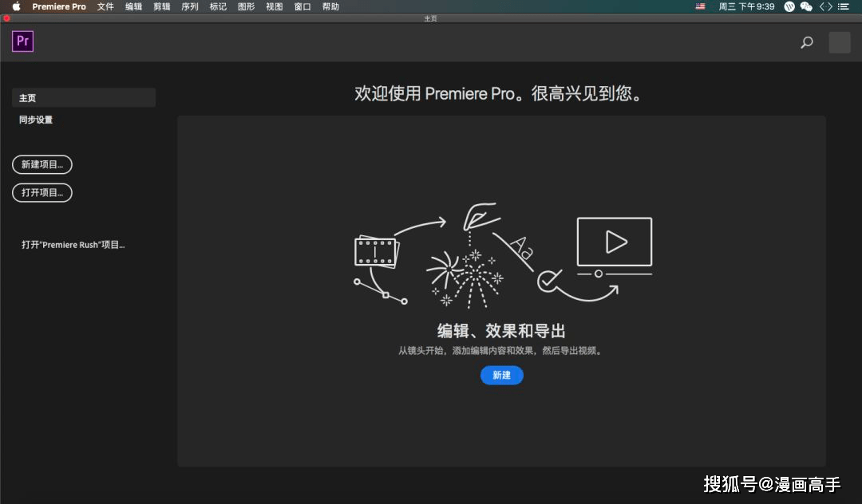This screenshot has height=504, width=862.
Task: Select 主页 in the sidebar
Action: (84, 98)
